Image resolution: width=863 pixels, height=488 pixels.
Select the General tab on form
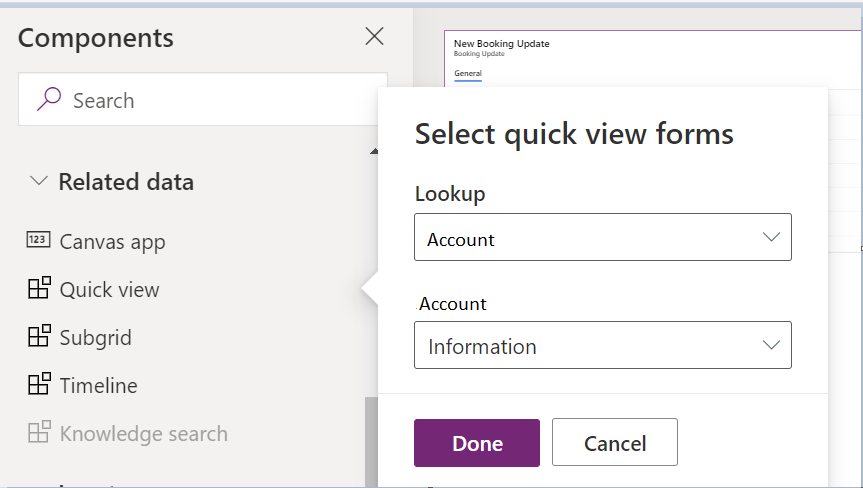tap(468, 74)
